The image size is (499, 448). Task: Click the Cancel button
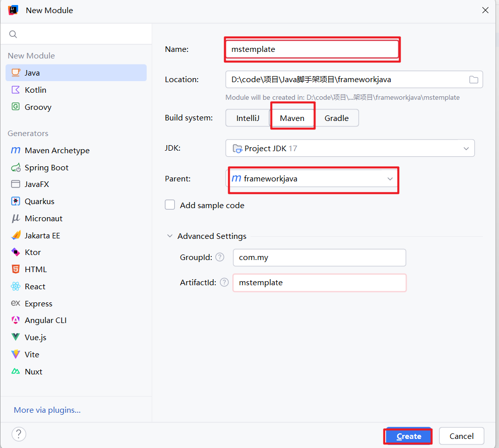pyautogui.click(x=461, y=436)
